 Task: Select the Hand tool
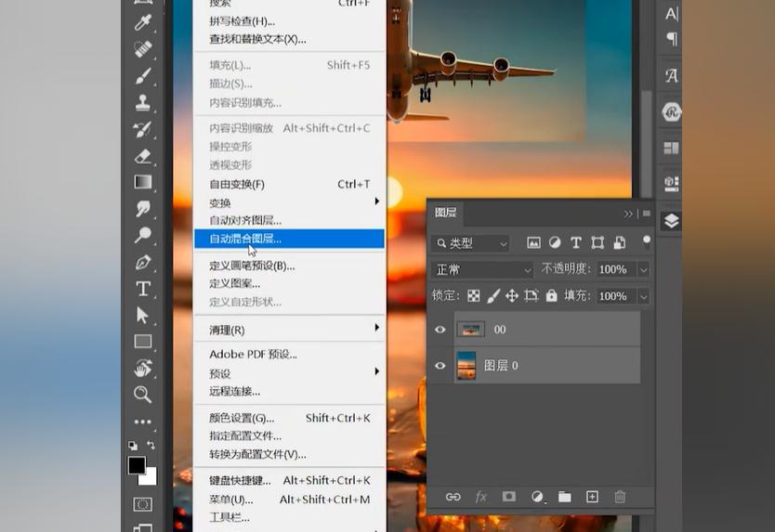[143, 368]
